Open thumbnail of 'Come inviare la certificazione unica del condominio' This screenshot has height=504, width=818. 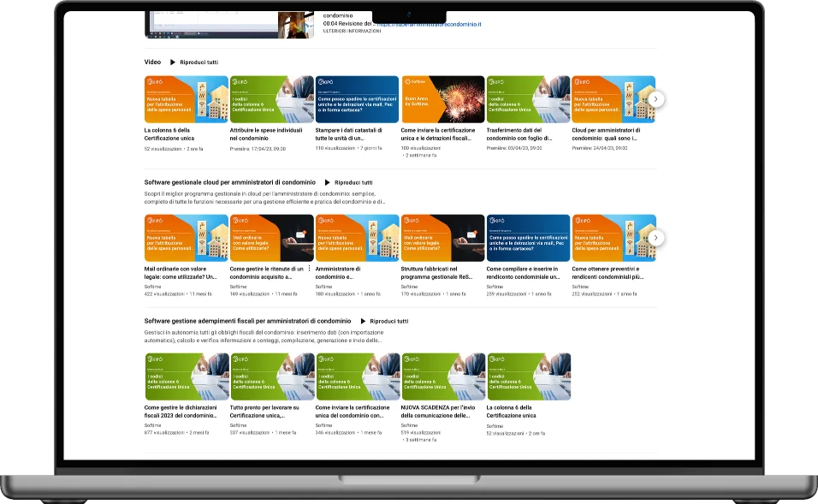(x=358, y=377)
